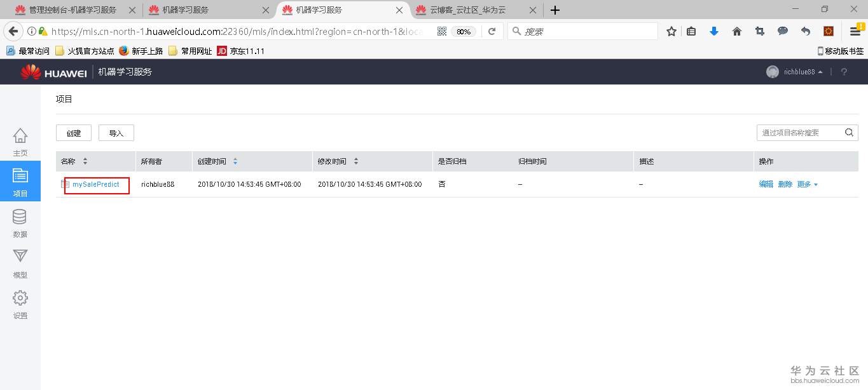
Task: Open the richblue88 account dropdown
Action: (795, 71)
